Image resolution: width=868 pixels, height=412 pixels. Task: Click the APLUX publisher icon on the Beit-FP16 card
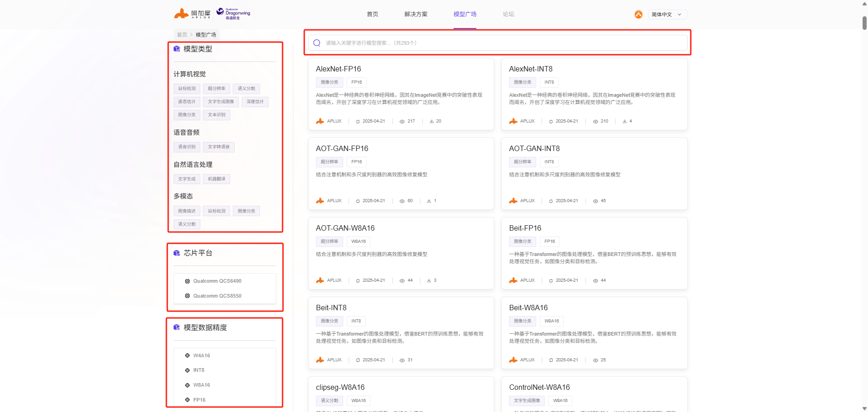(513, 280)
